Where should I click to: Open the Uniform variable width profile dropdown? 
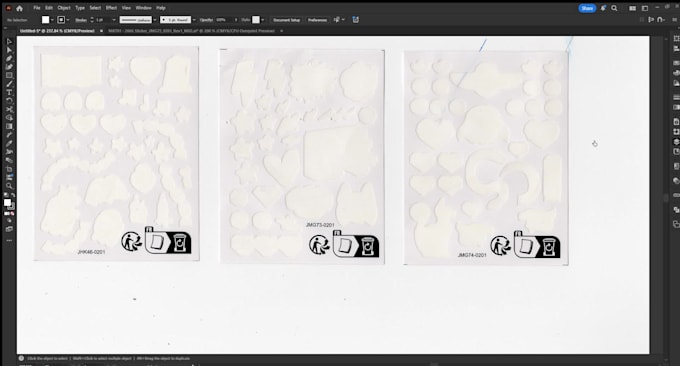[x=154, y=20]
